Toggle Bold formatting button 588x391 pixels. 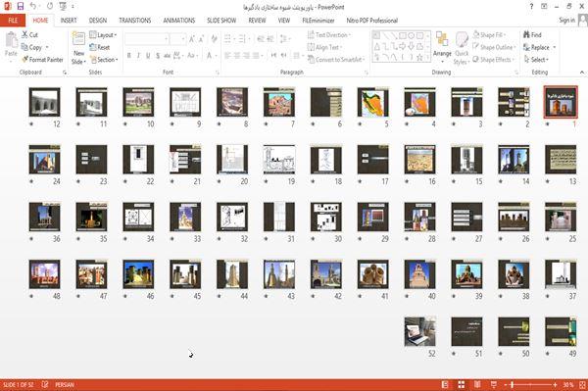(128, 56)
